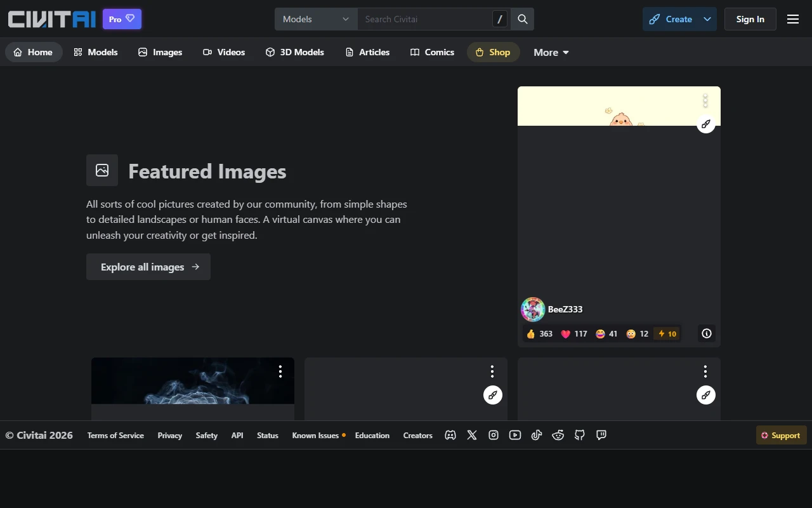Click the search magnifier button
The image size is (812, 508).
[523, 19]
